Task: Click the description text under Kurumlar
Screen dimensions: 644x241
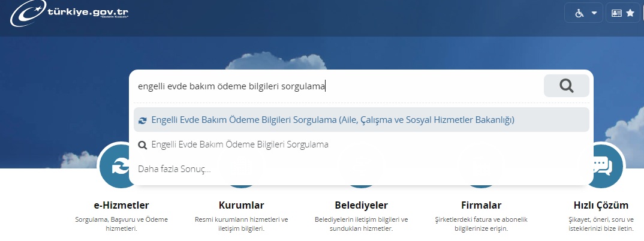Action: [241, 224]
